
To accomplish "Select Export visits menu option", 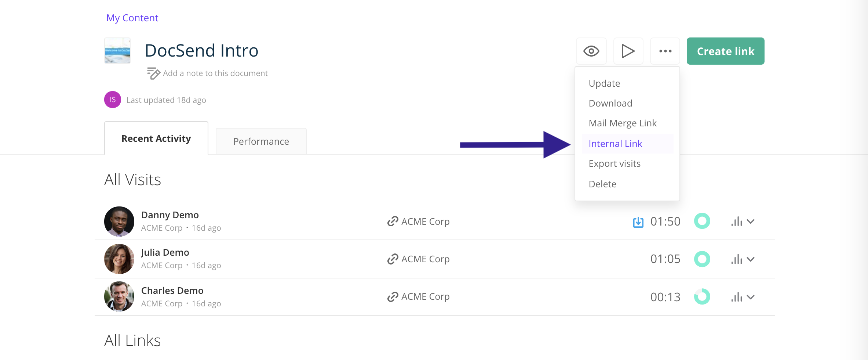I will point(614,163).
